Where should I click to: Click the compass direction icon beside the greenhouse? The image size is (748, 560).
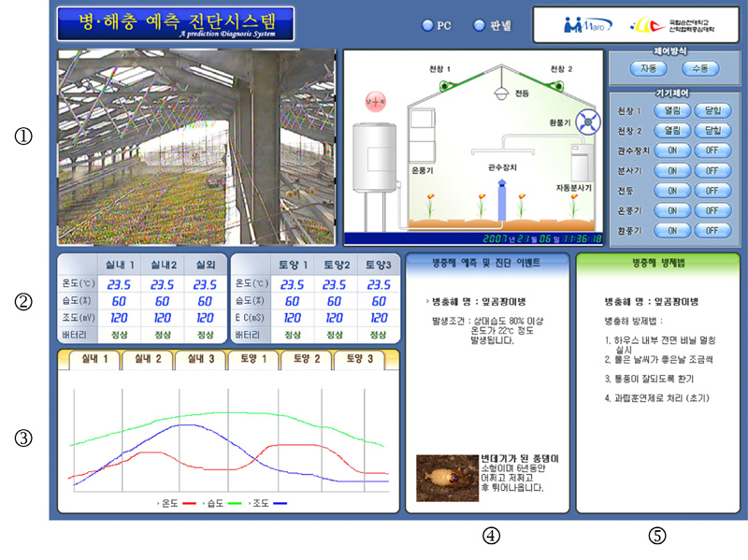point(375,100)
